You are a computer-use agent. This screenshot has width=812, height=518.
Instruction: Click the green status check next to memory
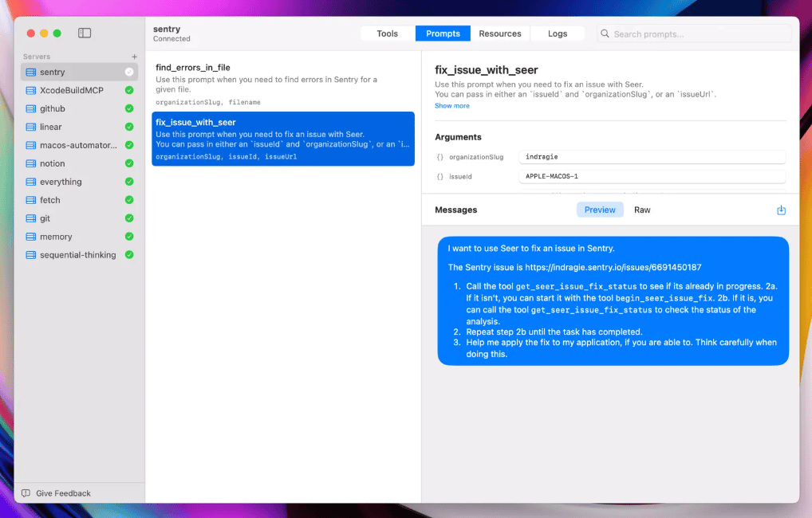point(129,237)
